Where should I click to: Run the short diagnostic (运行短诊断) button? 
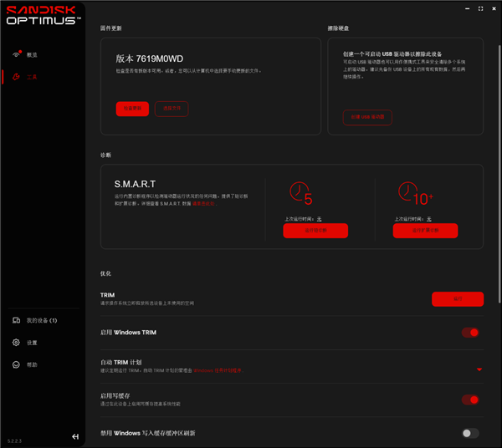[315, 231]
